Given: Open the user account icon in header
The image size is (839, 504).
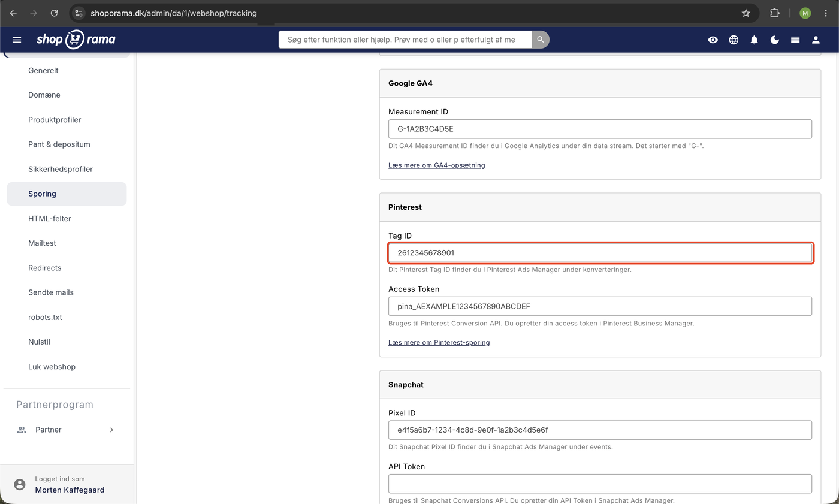Looking at the screenshot, I should pyautogui.click(x=816, y=40).
